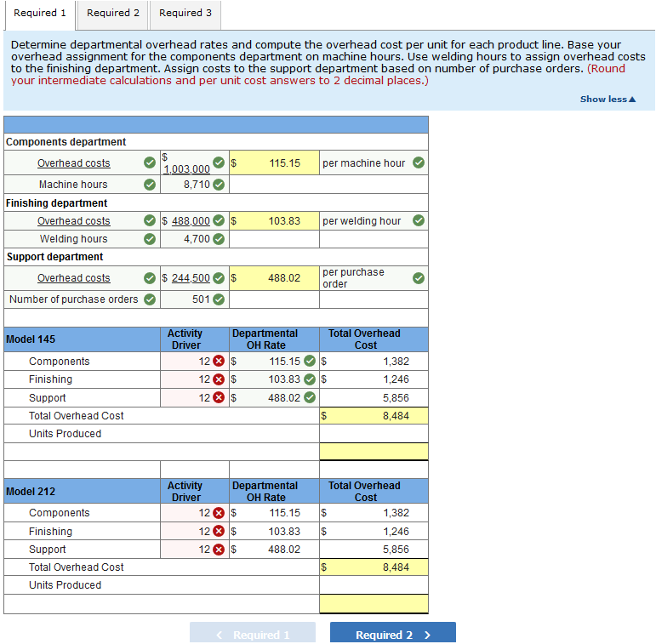This screenshot has width=656, height=644.
Task: Select the 244,500 overhead cost value
Action: (191, 278)
